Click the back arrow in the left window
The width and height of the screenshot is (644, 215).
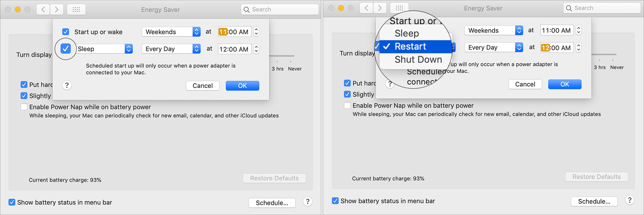43,9
